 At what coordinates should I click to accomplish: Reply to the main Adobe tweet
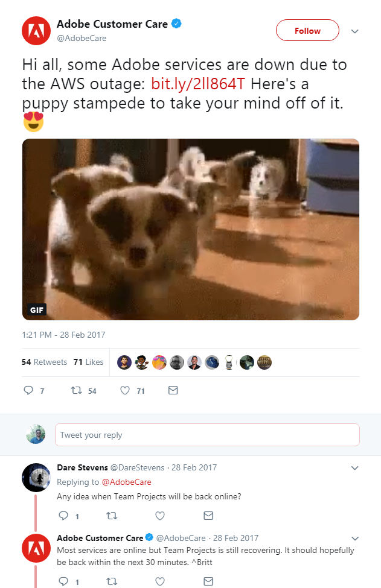click(28, 391)
